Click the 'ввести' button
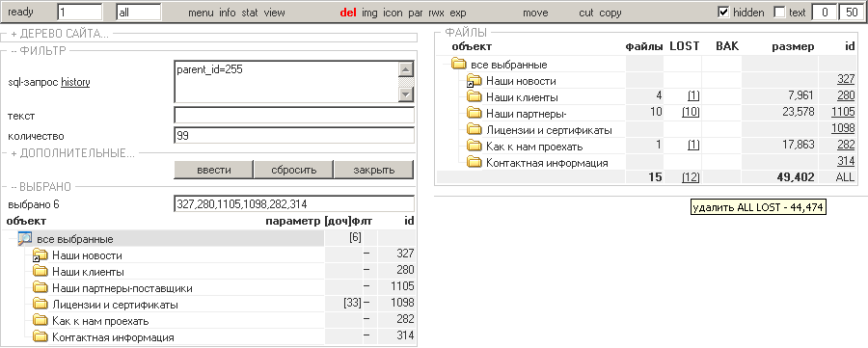 pyautogui.click(x=214, y=170)
